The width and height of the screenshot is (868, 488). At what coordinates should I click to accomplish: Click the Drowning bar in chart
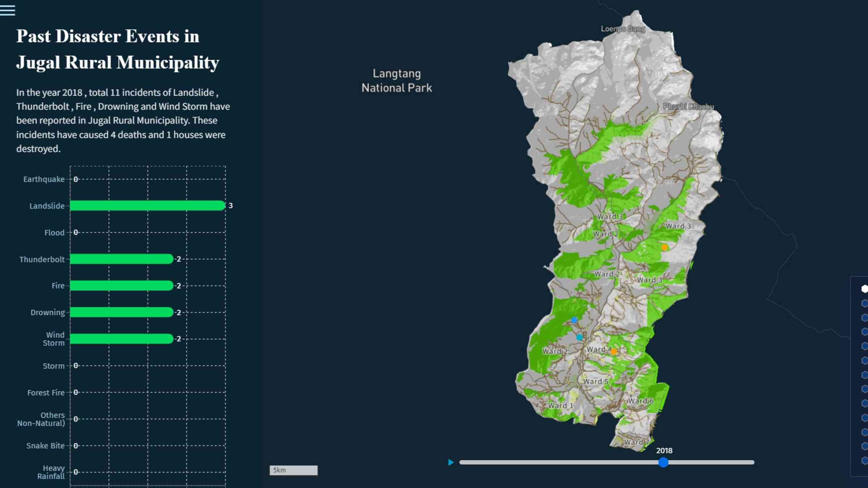tap(122, 312)
